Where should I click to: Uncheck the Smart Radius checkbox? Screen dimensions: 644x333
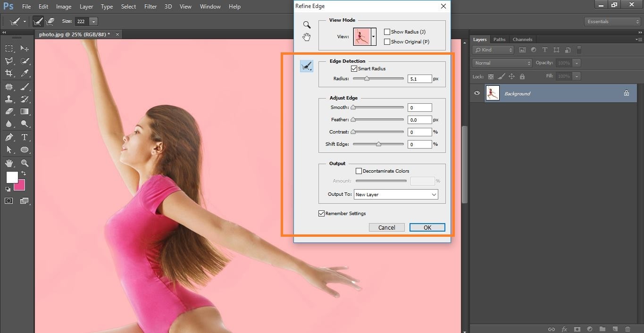tap(354, 69)
